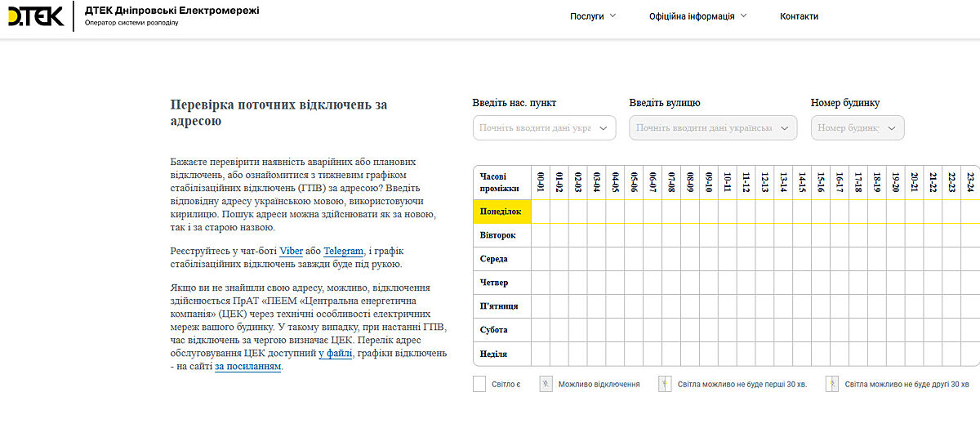The image size is (980, 428).
Task: Click the 'Світло є' legend icon
Action: point(479,384)
